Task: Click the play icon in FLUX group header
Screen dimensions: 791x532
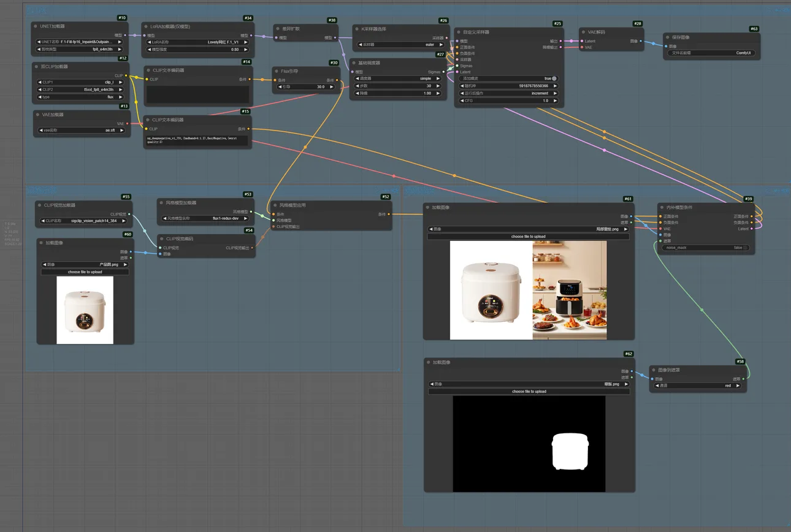Action: click(x=769, y=10)
